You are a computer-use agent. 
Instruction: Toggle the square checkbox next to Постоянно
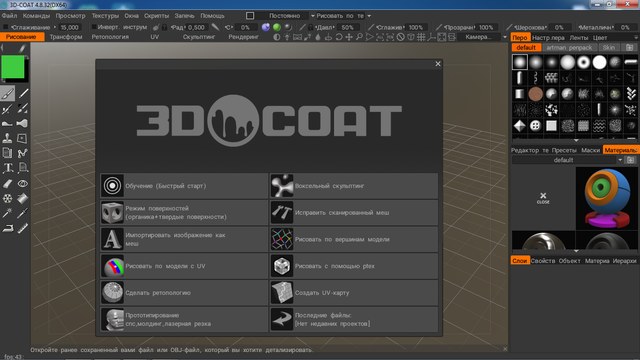[250, 16]
